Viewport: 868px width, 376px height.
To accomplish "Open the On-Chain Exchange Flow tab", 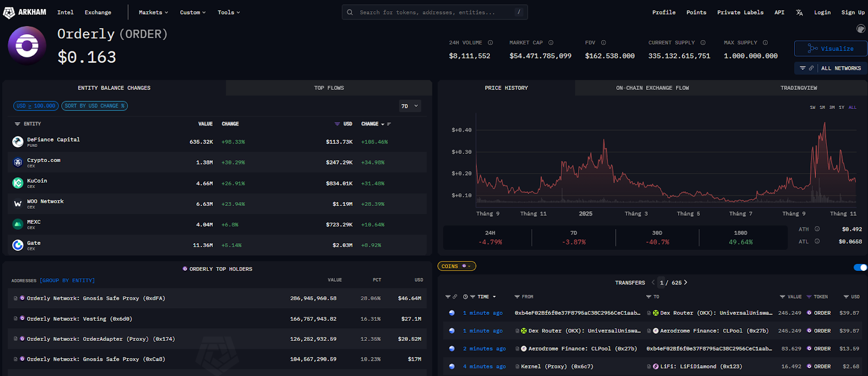I will point(652,88).
